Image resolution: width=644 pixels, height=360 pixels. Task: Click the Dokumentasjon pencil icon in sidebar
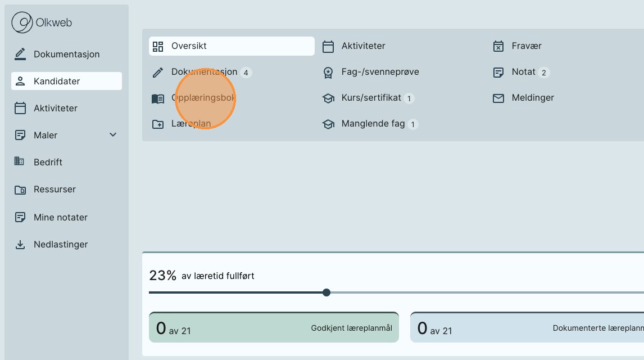pyautogui.click(x=20, y=54)
